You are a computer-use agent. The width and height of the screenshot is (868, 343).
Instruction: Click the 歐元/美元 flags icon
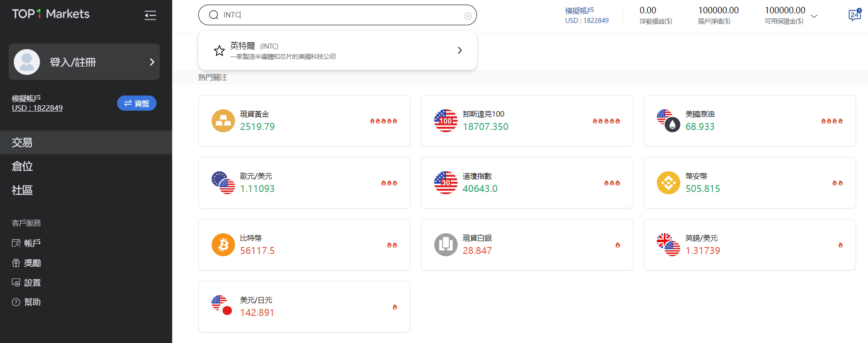[x=223, y=183]
